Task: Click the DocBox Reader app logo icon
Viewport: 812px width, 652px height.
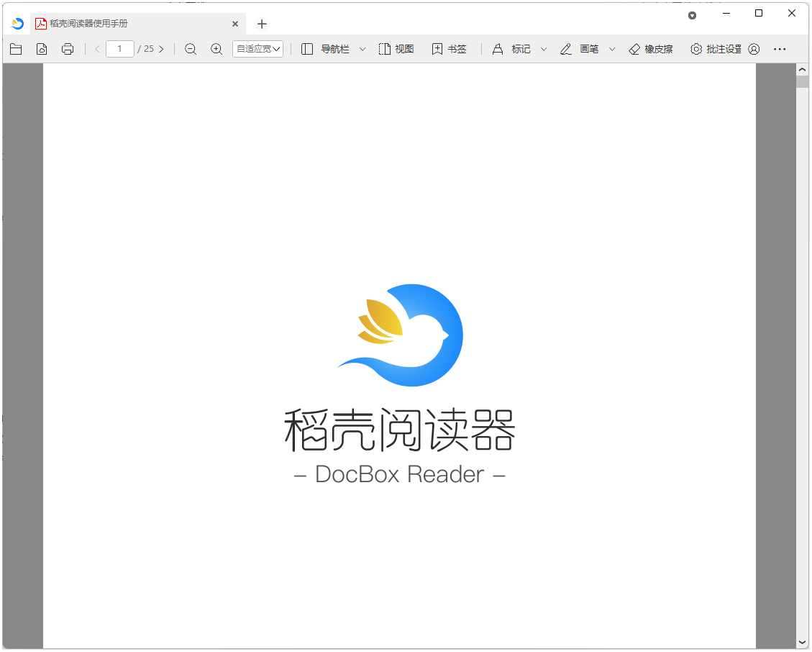Action: [17, 23]
